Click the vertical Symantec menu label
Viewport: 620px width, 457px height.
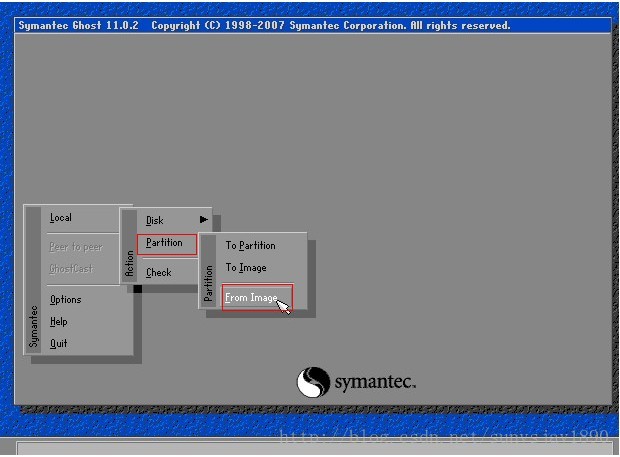pos(34,327)
